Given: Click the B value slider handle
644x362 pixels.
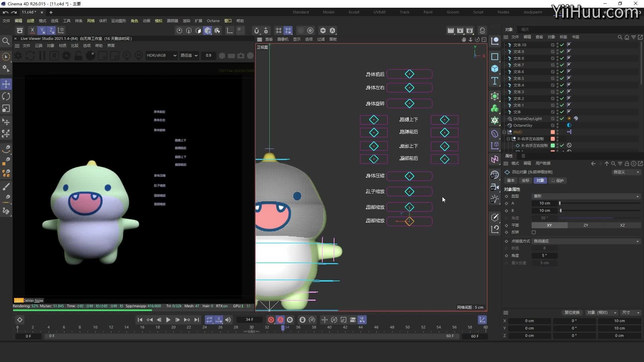Looking at the screenshot, I should 561,210.
